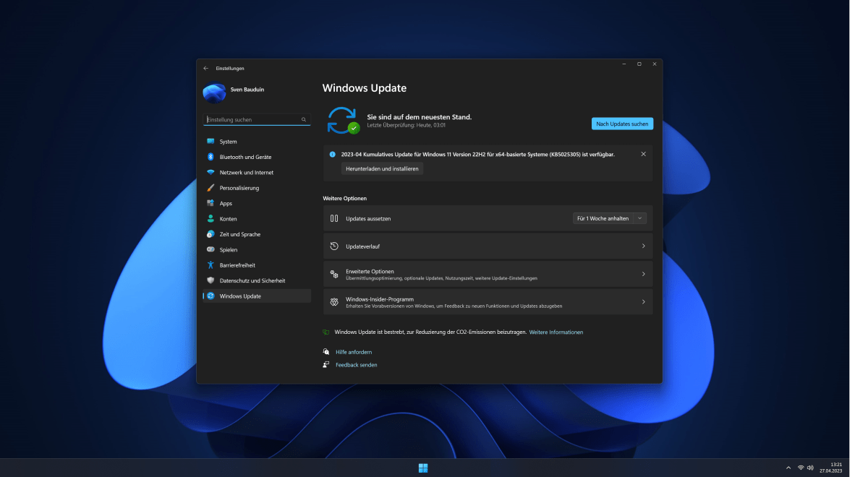Select Datenschutz und Sicherheit
Image resolution: width=868 pixels, height=477 pixels.
coord(257,280)
